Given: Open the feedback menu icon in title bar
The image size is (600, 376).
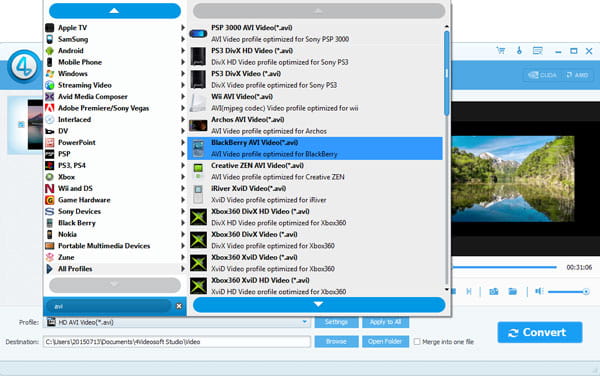Looking at the screenshot, I should click(x=538, y=50).
